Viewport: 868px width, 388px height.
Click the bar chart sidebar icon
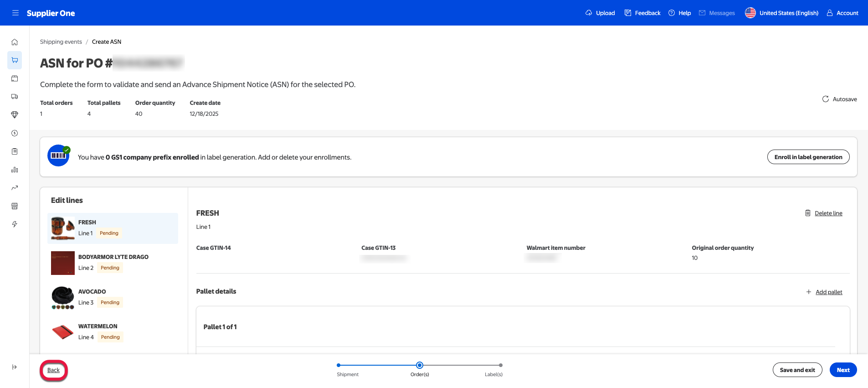[x=15, y=170]
